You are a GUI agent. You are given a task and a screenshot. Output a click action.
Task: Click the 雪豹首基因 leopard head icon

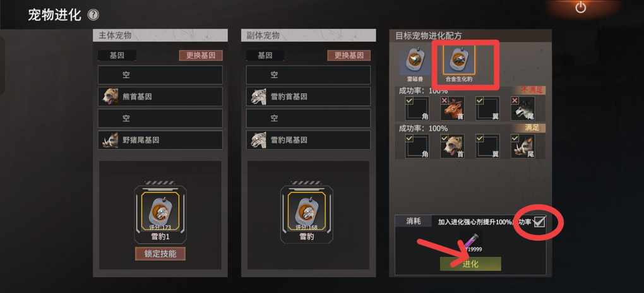(x=258, y=97)
